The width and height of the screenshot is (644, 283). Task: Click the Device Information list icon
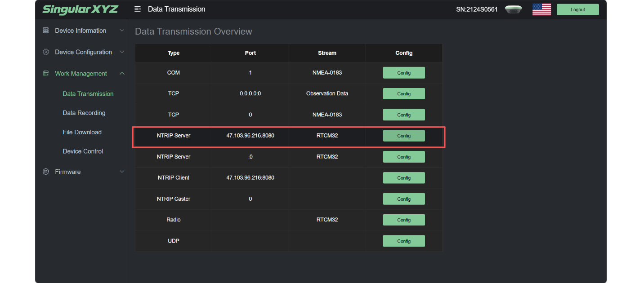[x=46, y=31]
